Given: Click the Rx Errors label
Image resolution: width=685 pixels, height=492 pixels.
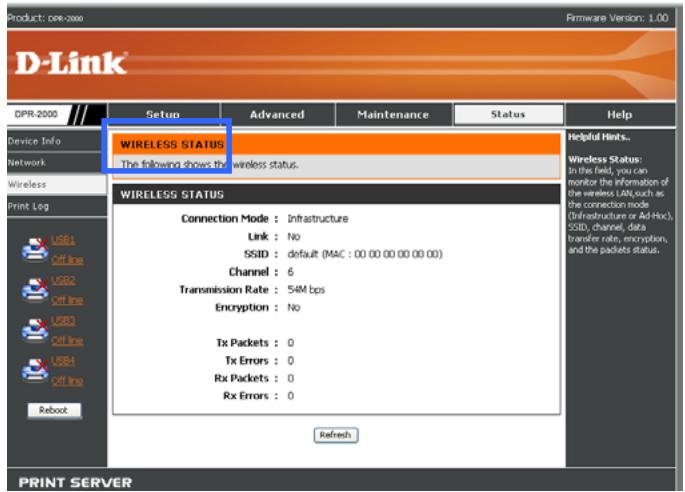Looking at the screenshot, I should [246, 396].
